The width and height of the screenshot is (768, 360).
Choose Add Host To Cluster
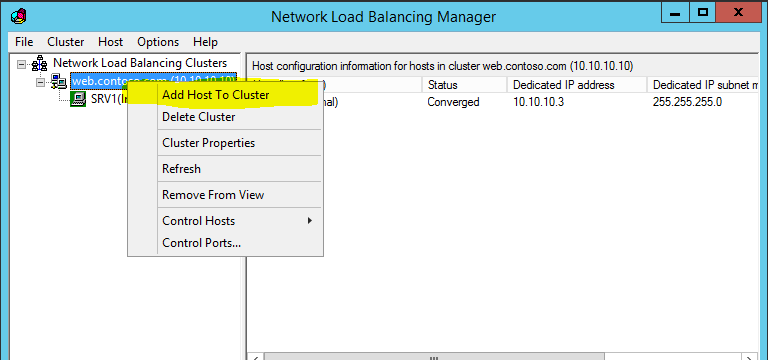coord(225,95)
